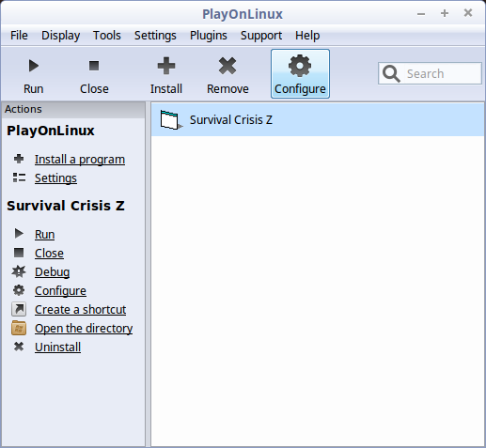Follow the Install a program link
The width and height of the screenshot is (486, 448).
click(80, 160)
